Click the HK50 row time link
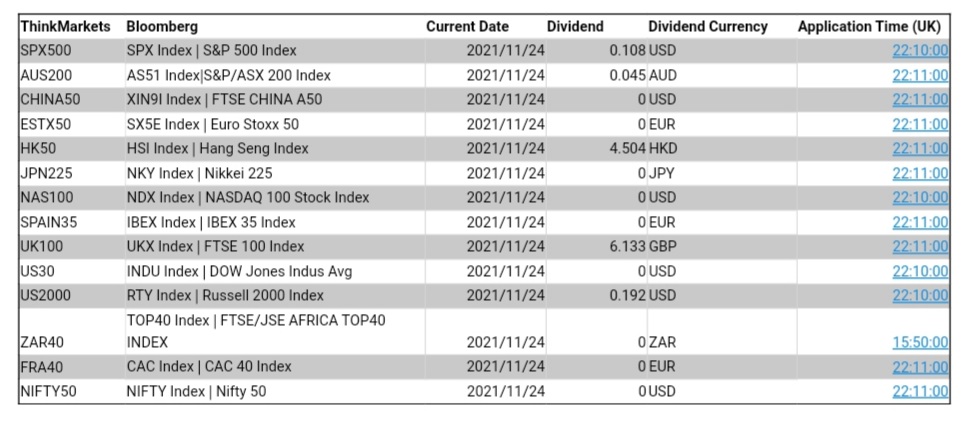The image size is (967, 425). point(920,149)
